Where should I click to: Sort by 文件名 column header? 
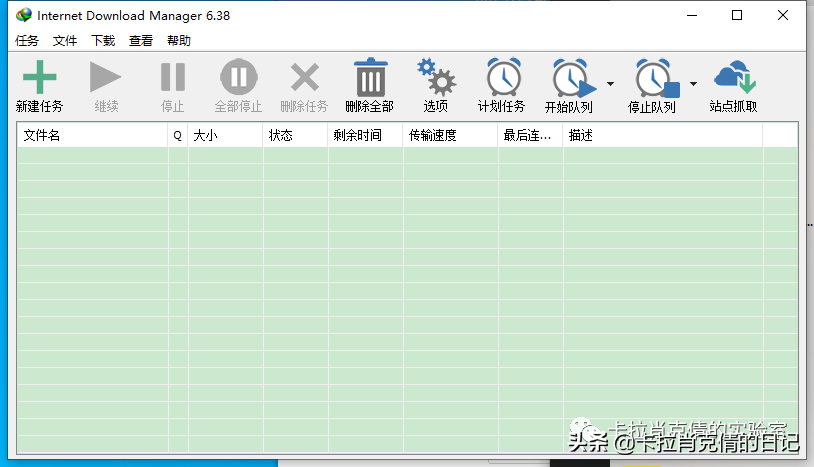[x=92, y=135]
